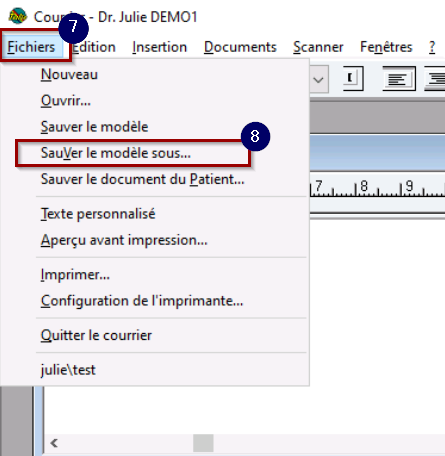The width and height of the screenshot is (445, 456).
Task: Open the Fichiers menu
Action: pos(31,47)
